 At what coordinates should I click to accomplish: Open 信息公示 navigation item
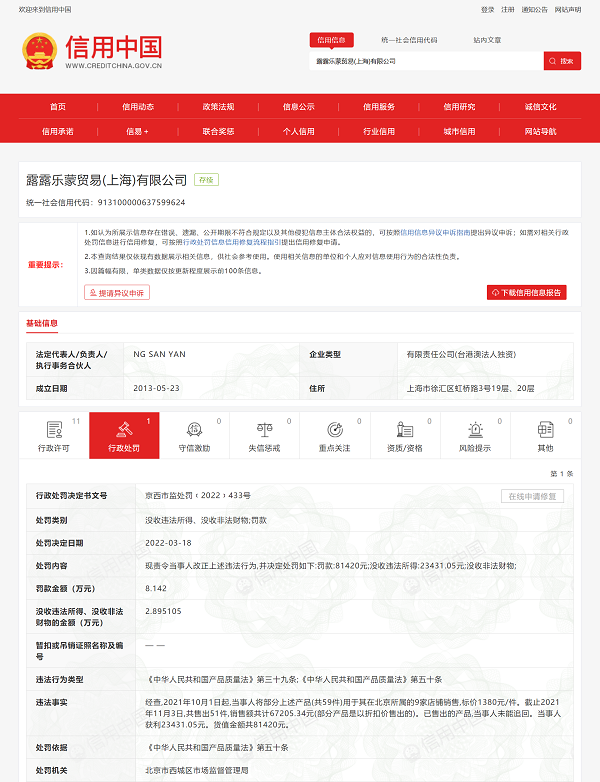tap(299, 107)
